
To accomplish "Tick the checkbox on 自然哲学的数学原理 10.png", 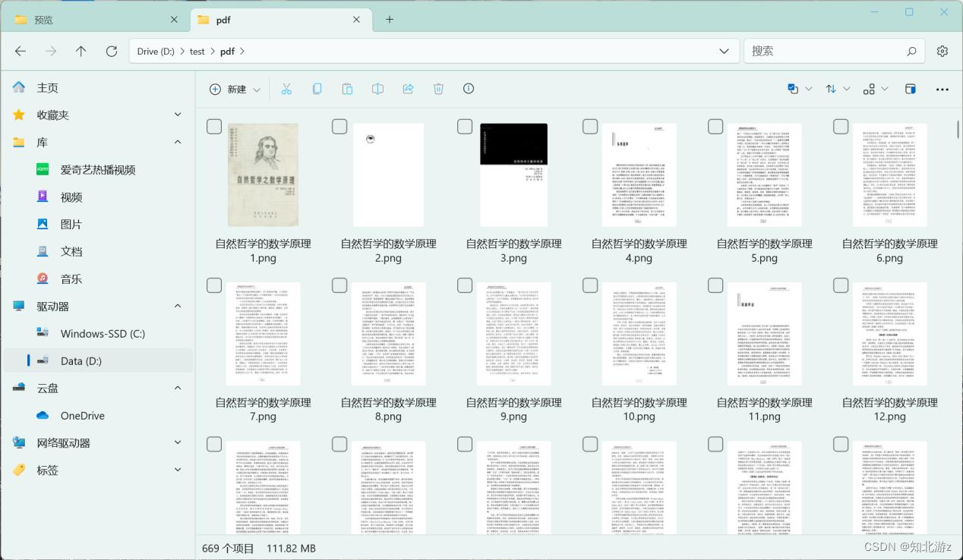I will coord(590,285).
